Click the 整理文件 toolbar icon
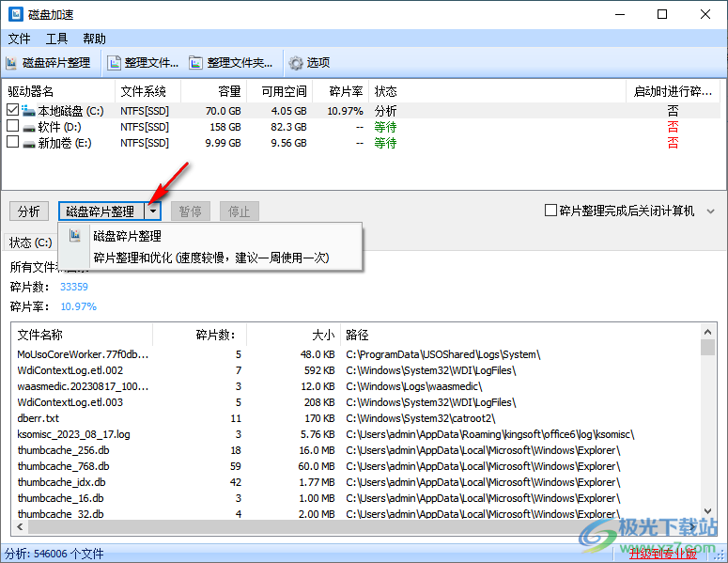Viewport: 728px width, 563px height. pos(114,63)
